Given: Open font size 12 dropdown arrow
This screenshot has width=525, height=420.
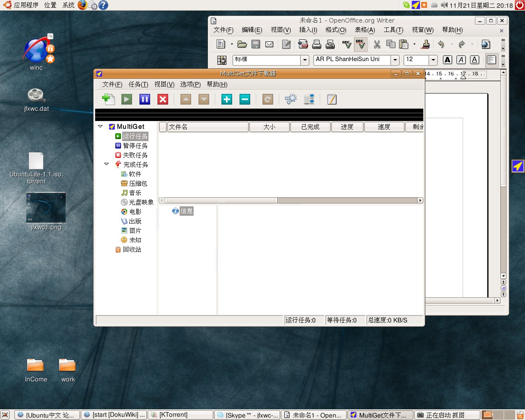Looking at the screenshot, I should [x=433, y=60].
